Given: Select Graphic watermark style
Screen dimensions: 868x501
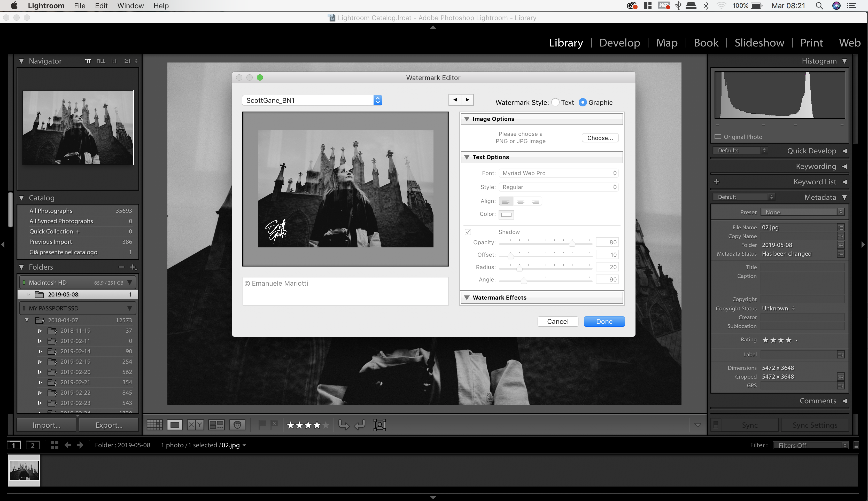Looking at the screenshot, I should (x=582, y=103).
